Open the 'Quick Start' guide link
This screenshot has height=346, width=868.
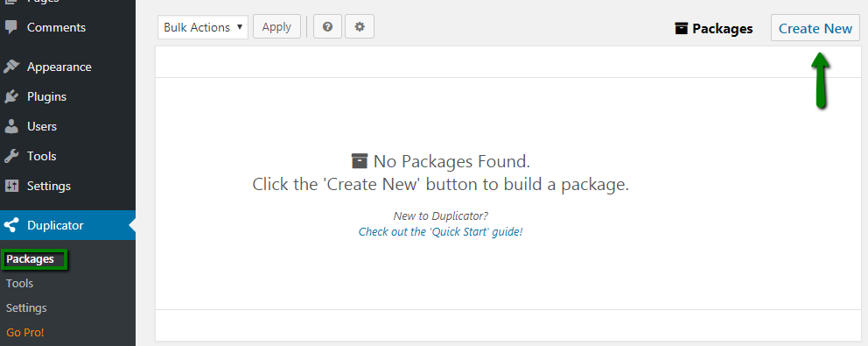(x=441, y=232)
